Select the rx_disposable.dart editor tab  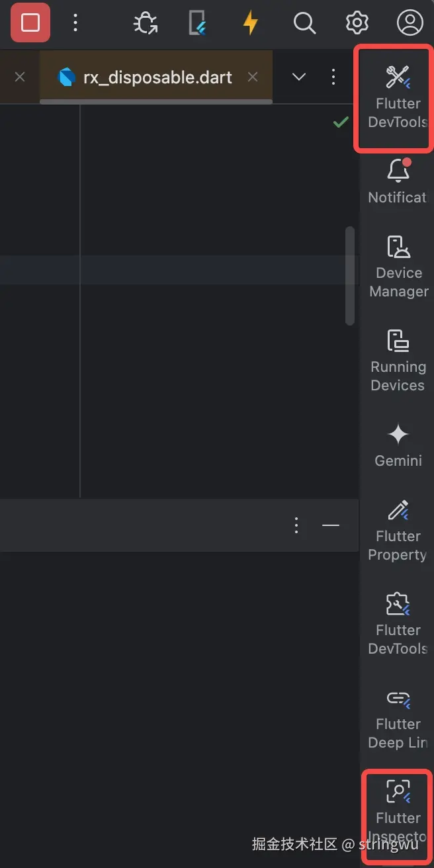coord(157,77)
